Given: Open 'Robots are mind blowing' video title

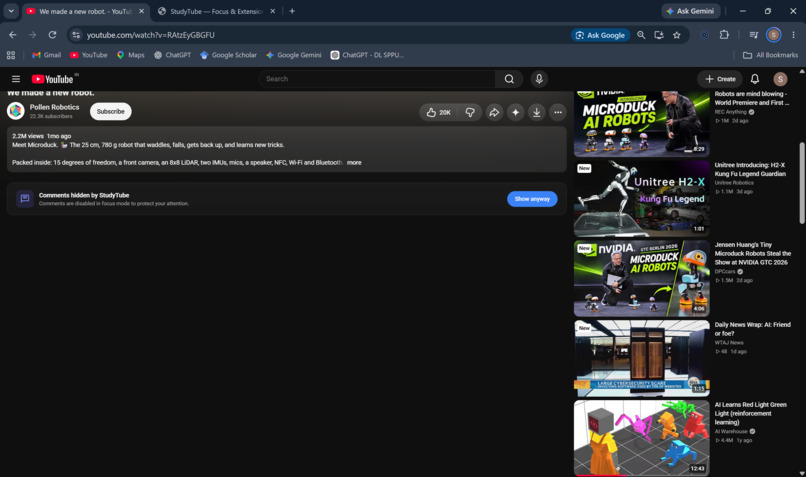Looking at the screenshot, I should tap(752, 98).
